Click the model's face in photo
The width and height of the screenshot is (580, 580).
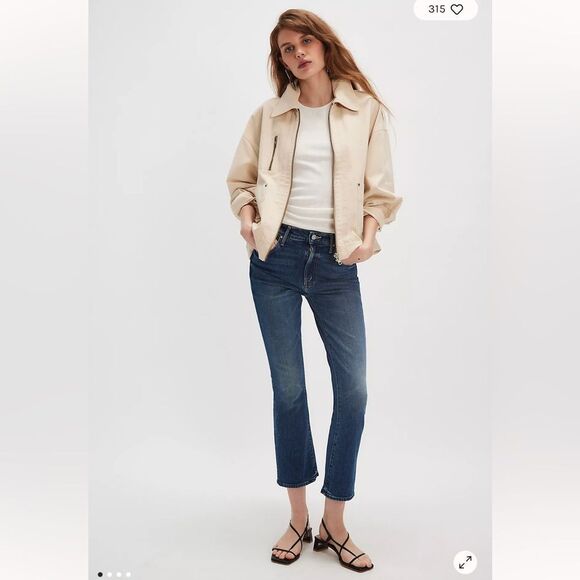pyautogui.click(x=300, y=48)
